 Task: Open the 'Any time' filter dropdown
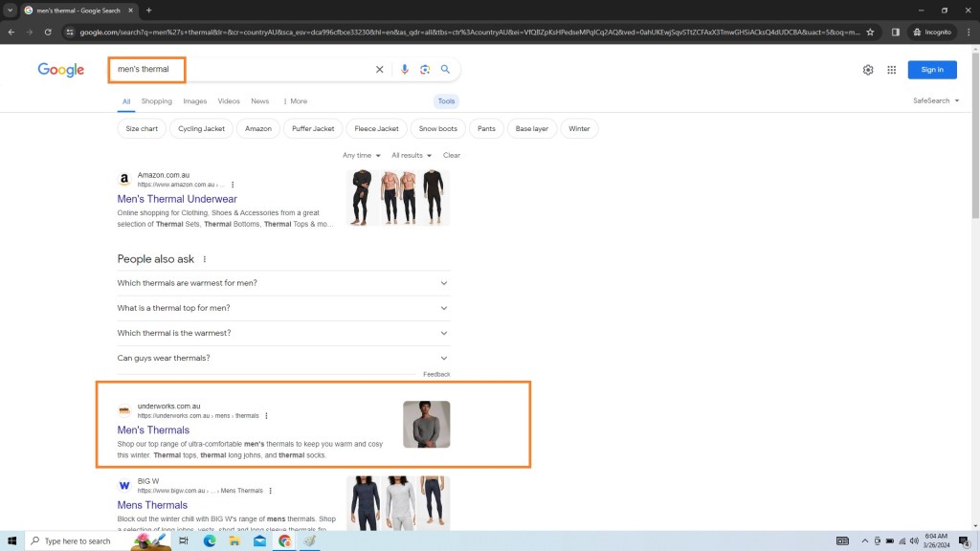pos(361,155)
